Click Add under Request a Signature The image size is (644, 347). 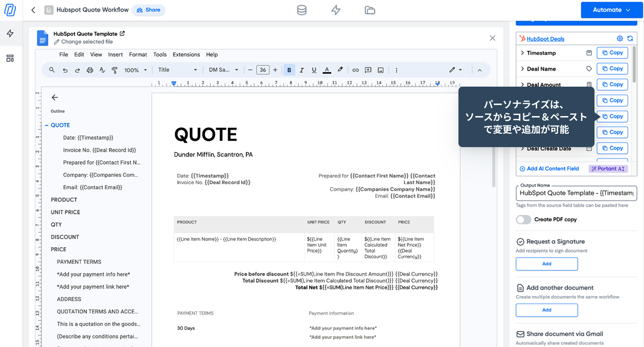pos(547,264)
